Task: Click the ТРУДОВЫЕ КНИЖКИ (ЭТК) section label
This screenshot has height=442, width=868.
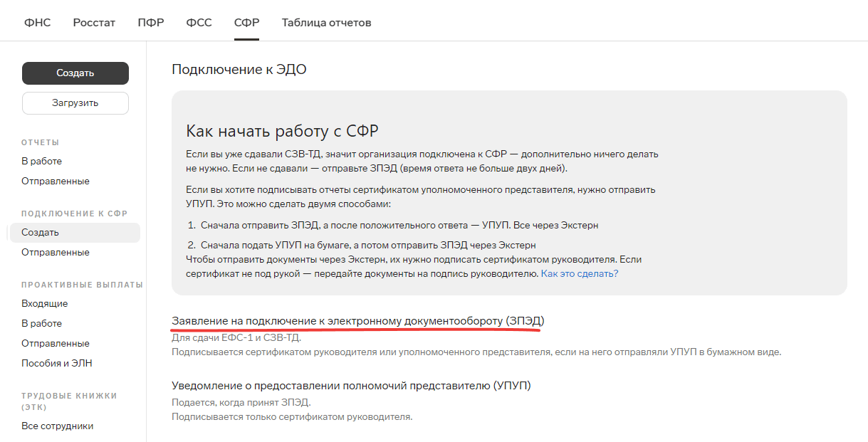Action: (69, 401)
